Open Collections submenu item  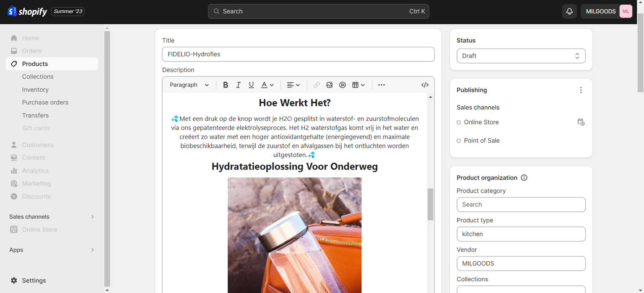click(38, 77)
